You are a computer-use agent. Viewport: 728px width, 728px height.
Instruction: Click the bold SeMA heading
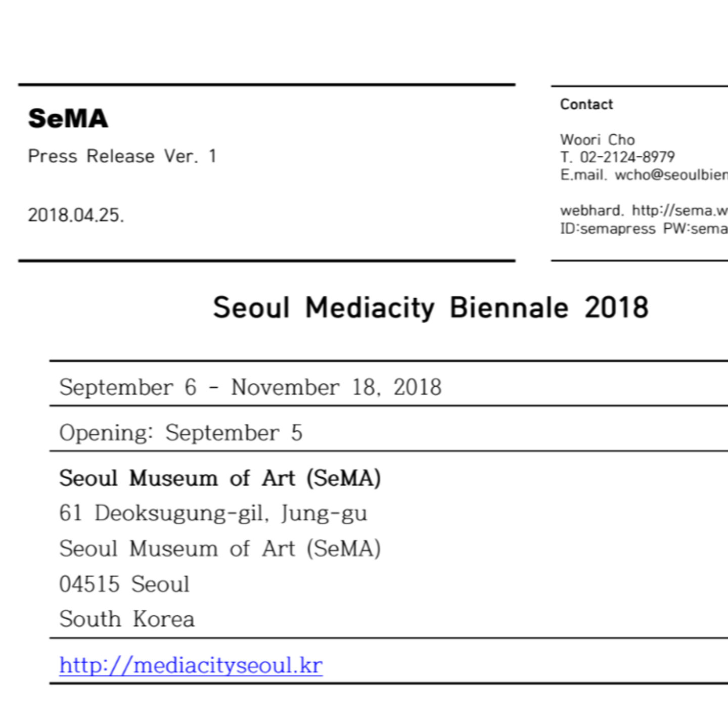point(68,119)
